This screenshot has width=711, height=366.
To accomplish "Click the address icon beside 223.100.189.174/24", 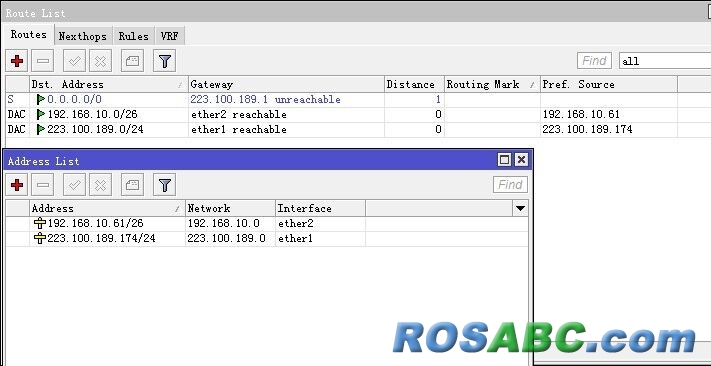I will (40, 238).
